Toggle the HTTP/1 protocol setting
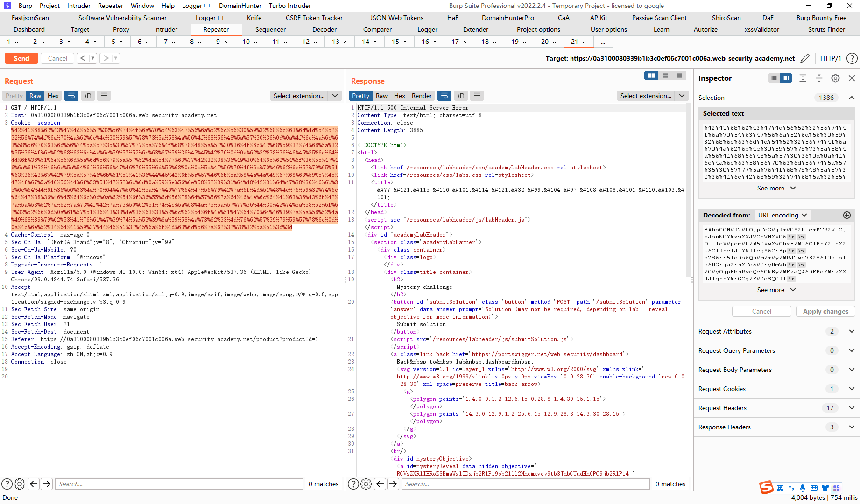Viewport: 860px width, 504px height. (831, 58)
